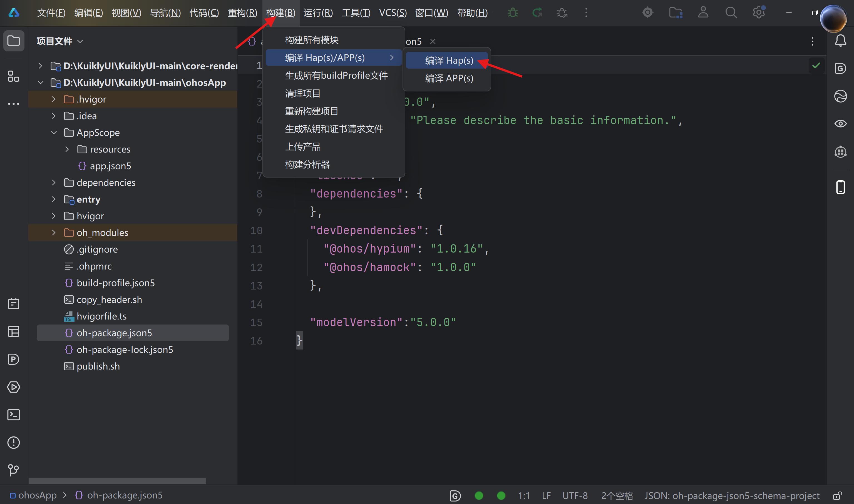Expand the .hvigor folder
Screen dimensions: 854x504
(x=54, y=99)
